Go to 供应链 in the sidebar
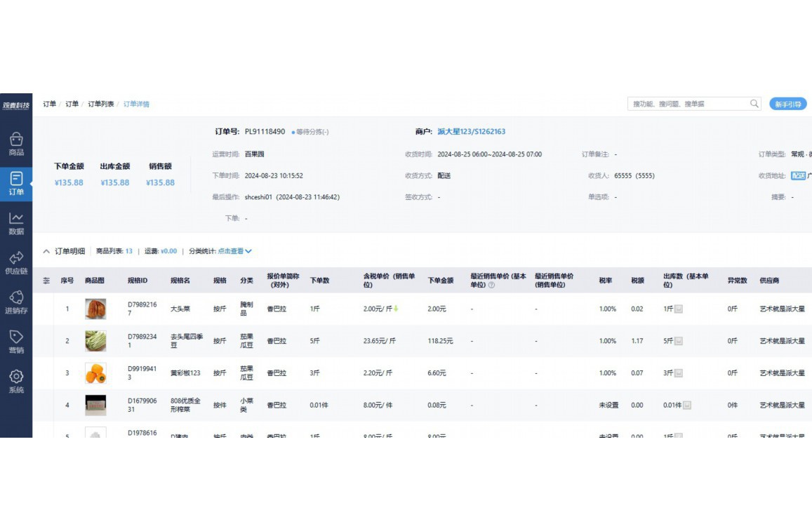Screen dimensions: 812x531 pyautogui.click(x=16, y=262)
